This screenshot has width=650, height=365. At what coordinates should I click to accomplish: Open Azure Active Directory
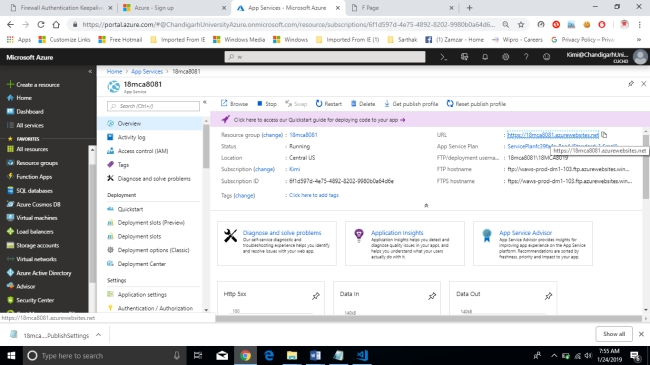pos(39,273)
